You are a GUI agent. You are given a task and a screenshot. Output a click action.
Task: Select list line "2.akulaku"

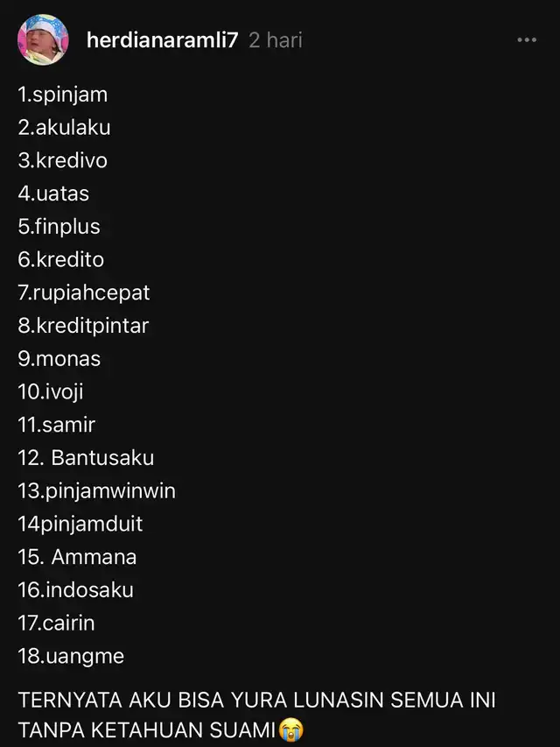click(x=64, y=128)
